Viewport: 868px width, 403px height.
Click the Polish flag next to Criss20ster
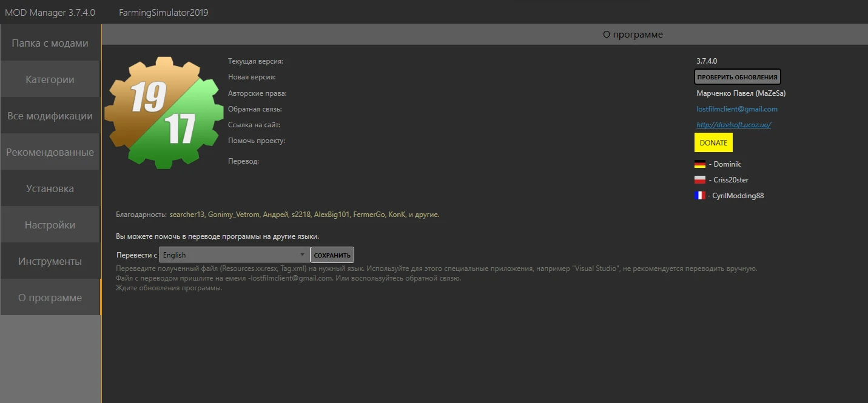(x=701, y=179)
